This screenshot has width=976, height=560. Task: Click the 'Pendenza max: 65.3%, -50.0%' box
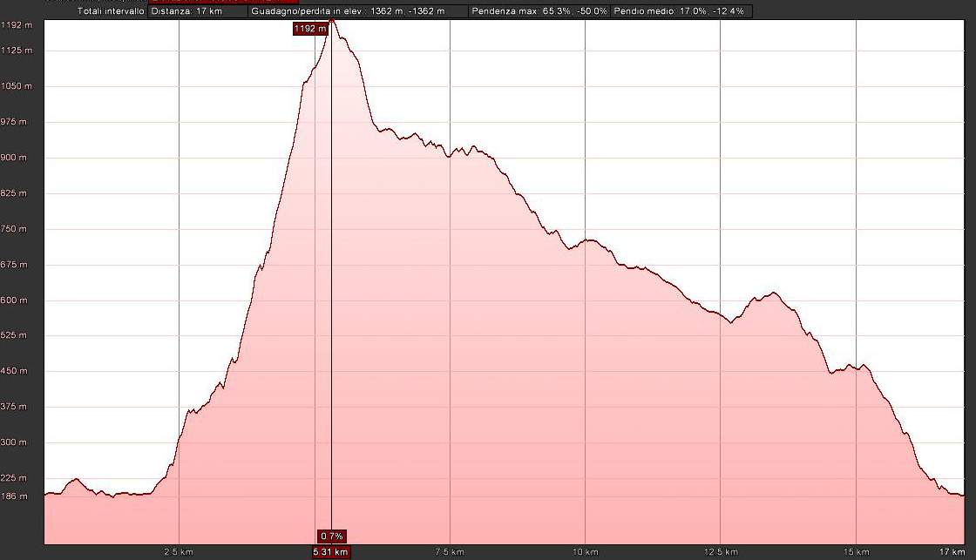coord(539,11)
